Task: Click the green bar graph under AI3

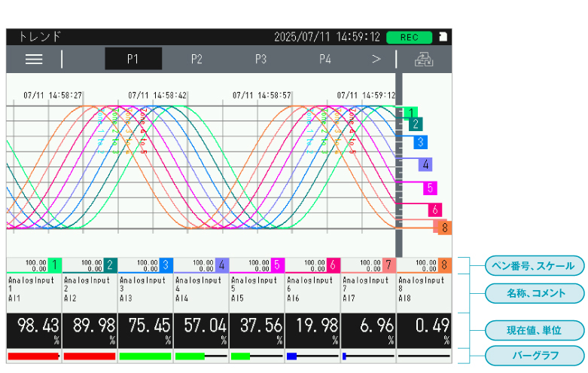Action: 145,355
